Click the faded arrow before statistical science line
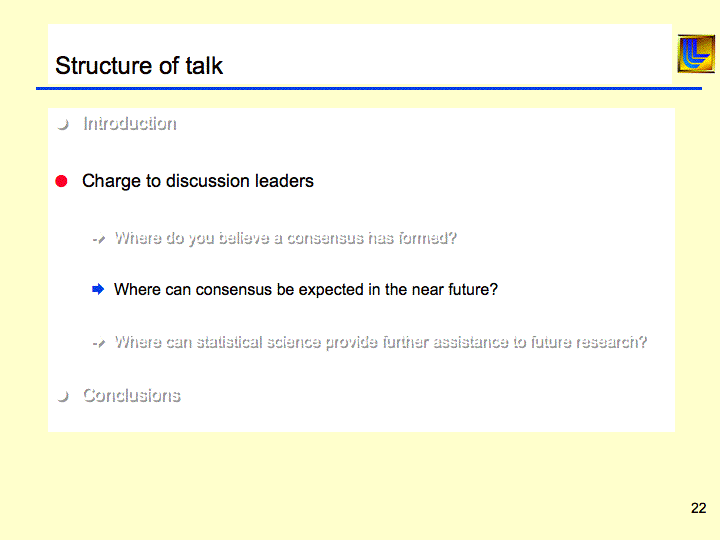The image size is (720, 540). pos(98,343)
